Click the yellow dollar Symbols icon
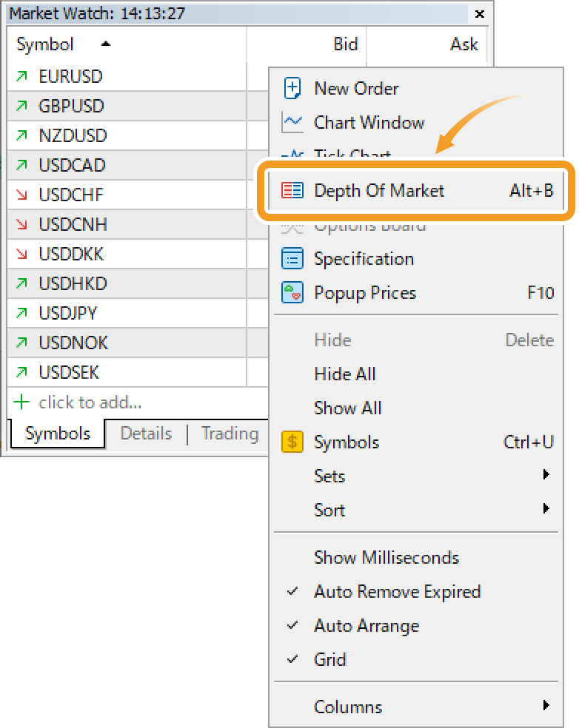 pos(292,442)
